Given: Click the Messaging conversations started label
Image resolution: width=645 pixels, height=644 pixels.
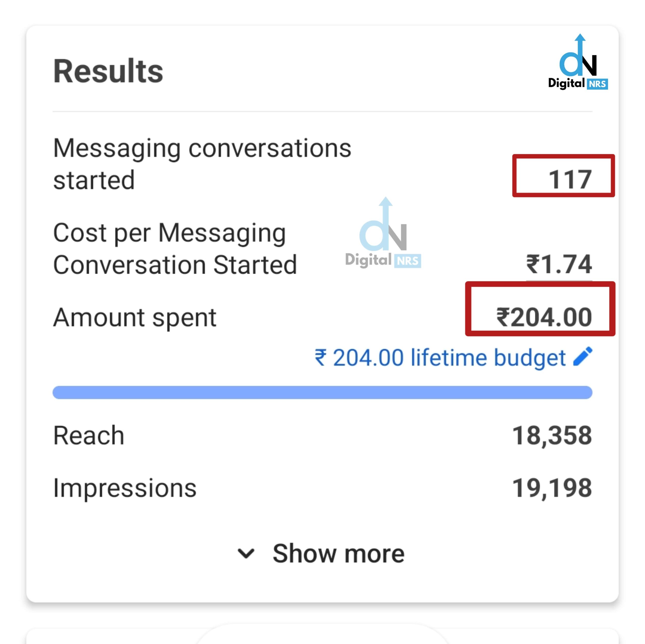Looking at the screenshot, I should coord(202,164).
